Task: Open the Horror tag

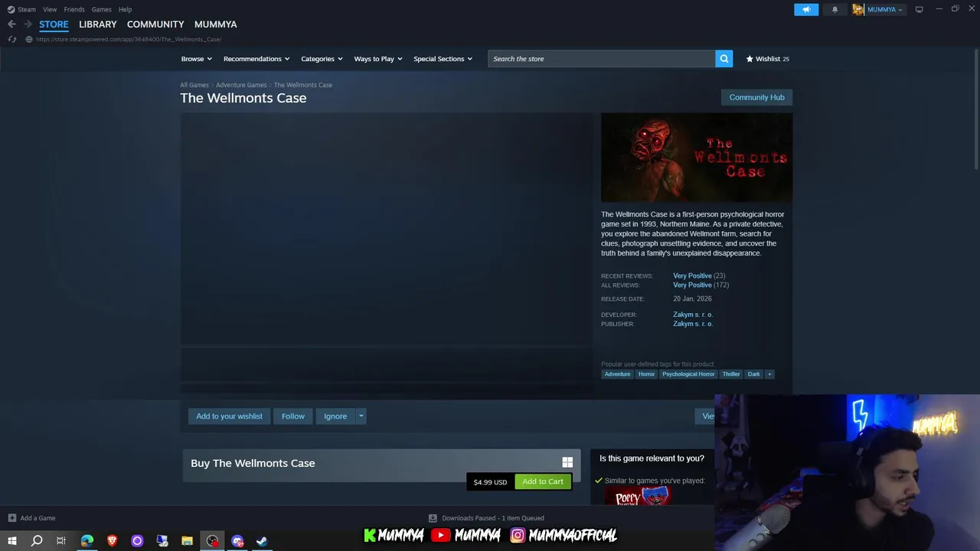Action: (x=646, y=374)
